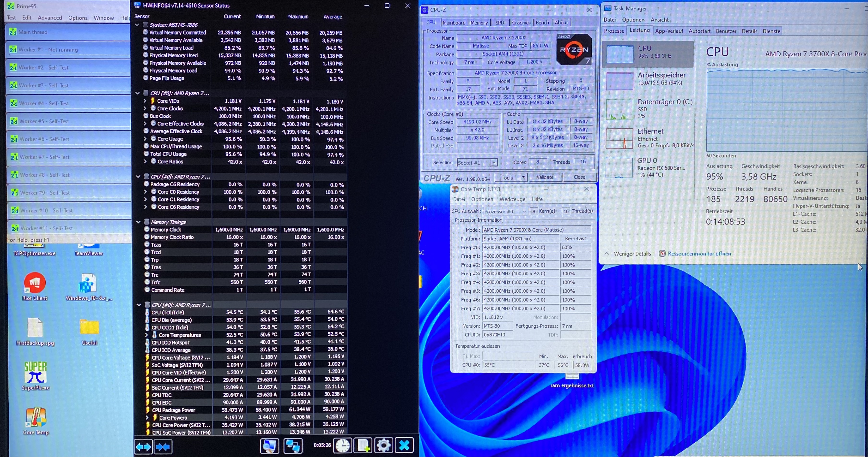Expand the Core Clocks sensor row

(x=145, y=108)
